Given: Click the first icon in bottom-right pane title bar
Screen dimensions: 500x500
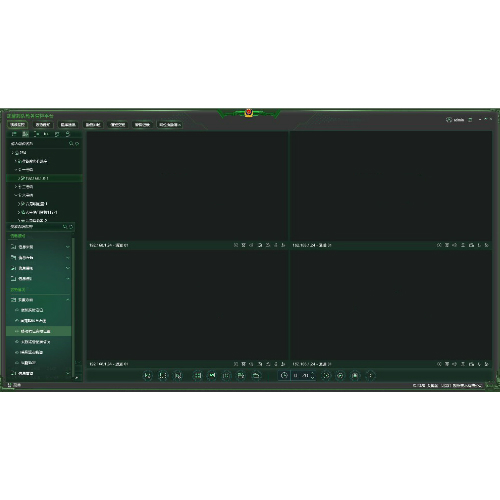Looking at the screenshot, I should 439,364.
